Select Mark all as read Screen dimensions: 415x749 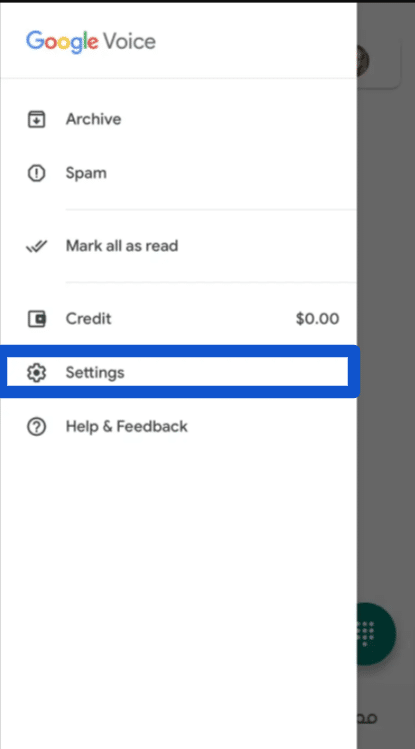178,246
